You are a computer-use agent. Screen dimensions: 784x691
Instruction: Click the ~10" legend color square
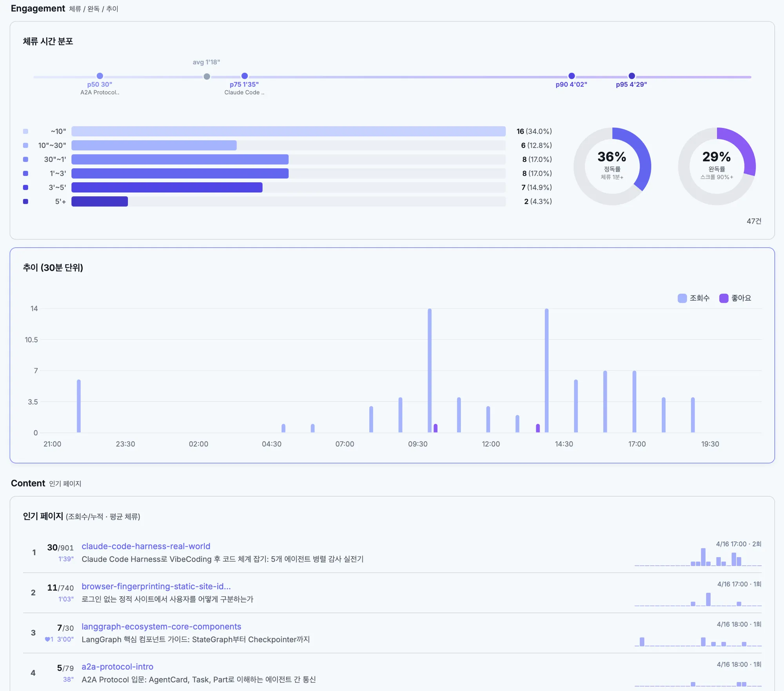(25, 132)
